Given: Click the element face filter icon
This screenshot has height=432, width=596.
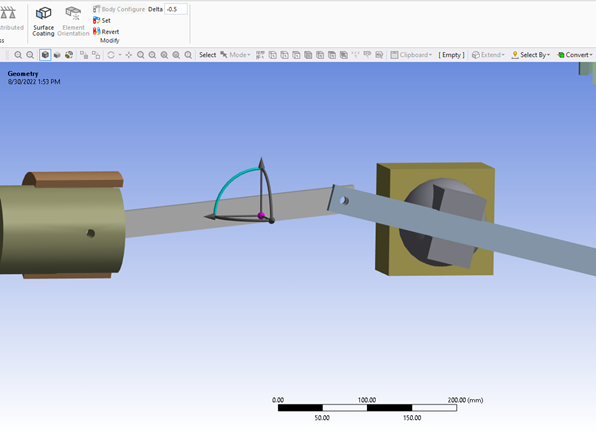Looking at the screenshot, I should pos(367,55).
